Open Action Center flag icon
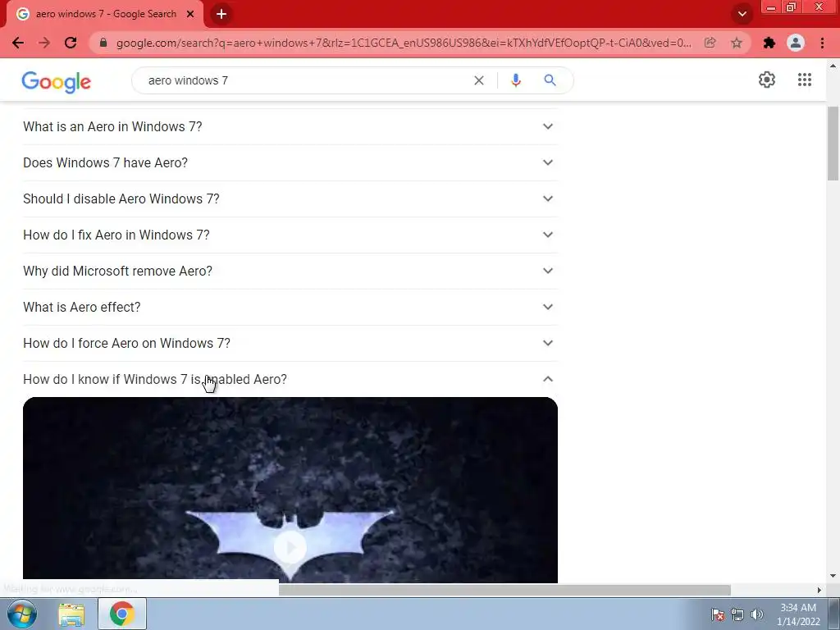The width and height of the screenshot is (840, 630). [718, 614]
